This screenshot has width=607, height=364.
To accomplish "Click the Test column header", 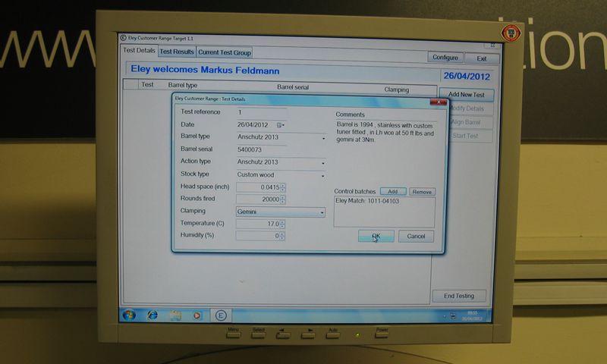I will coord(147,84).
